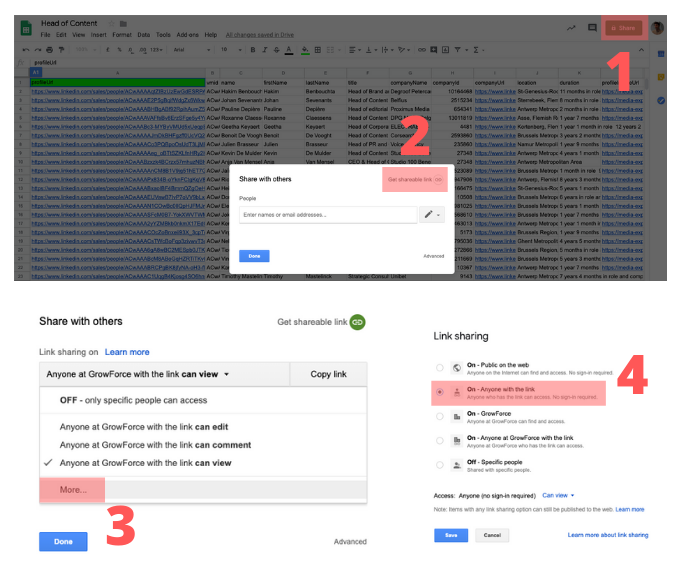Screen dimensions: 694x577
Task: Open the text color swatch tool
Action: pos(289,50)
